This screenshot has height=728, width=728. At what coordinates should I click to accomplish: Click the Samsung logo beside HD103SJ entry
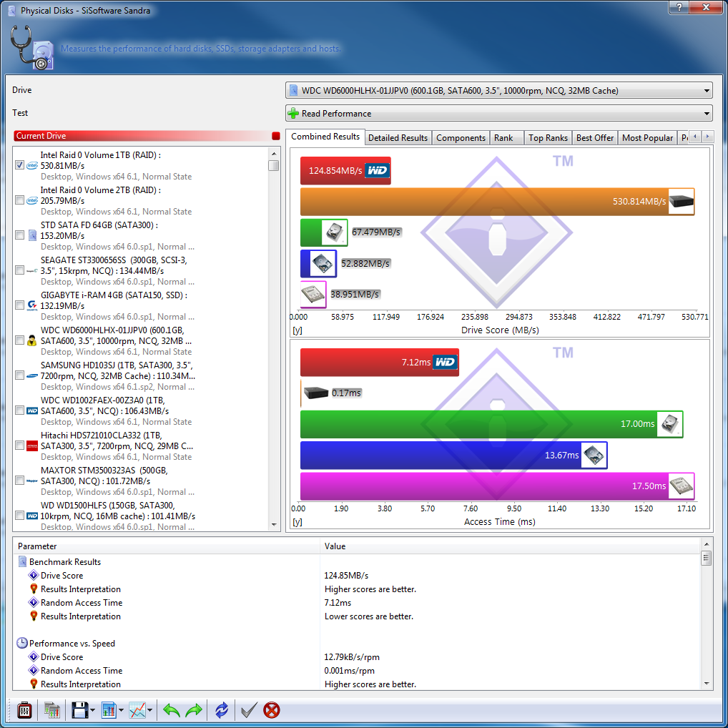pyautogui.click(x=32, y=375)
